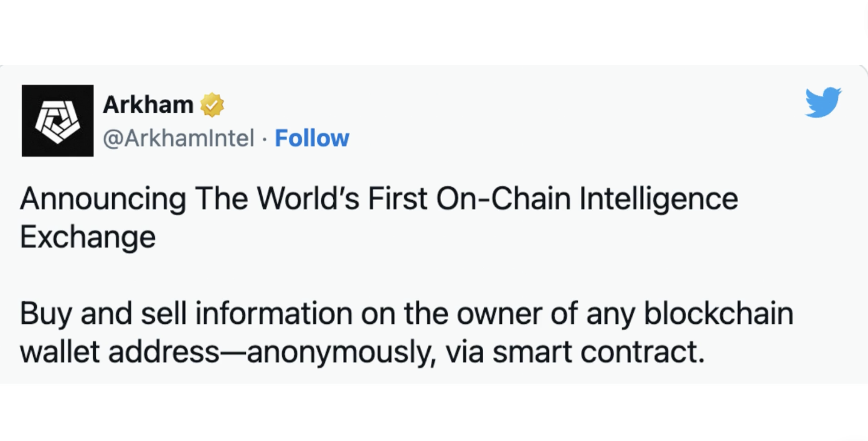Open the Arkham pentagon logo avatar

[58, 121]
